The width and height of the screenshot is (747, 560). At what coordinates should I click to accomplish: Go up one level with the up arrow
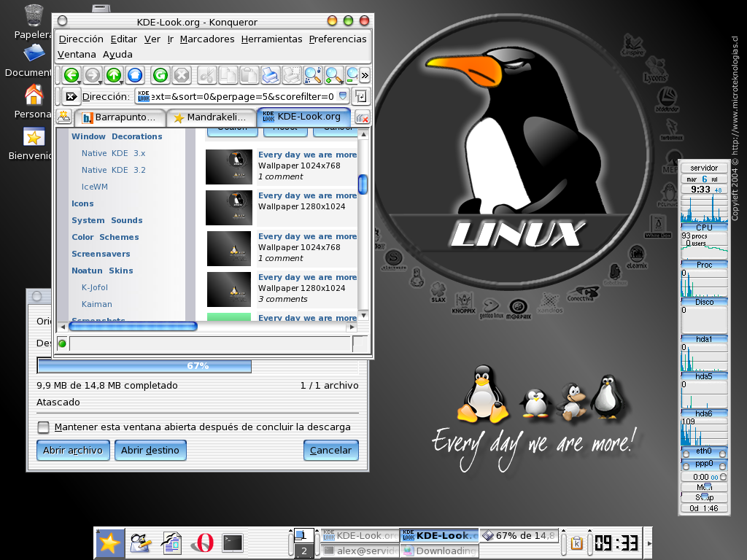(114, 75)
